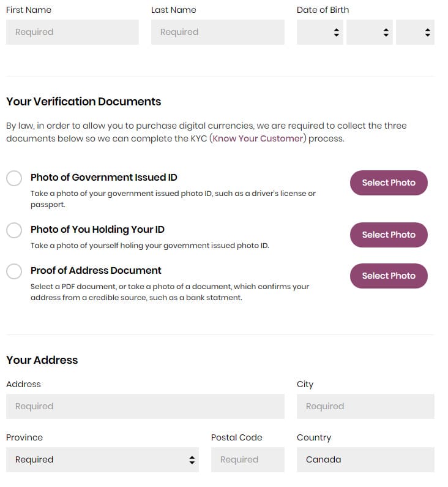Check the Photo of You Holding ID circle
448x487 pixels.
pyautogui.click(x=14, y=230)
